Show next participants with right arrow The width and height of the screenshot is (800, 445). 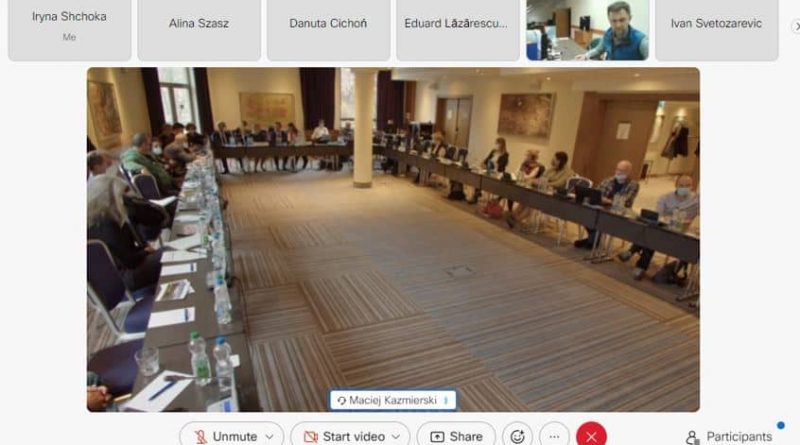(x=796, y=26)
